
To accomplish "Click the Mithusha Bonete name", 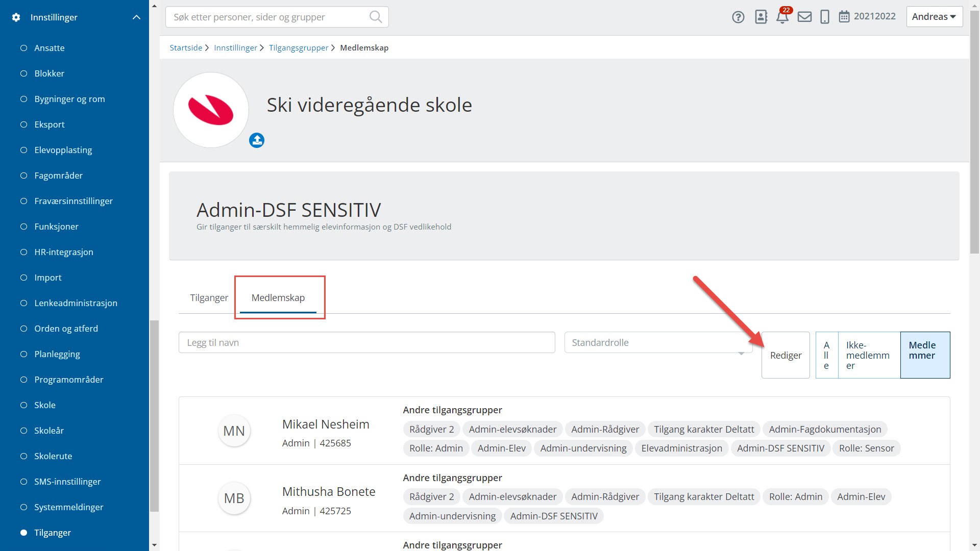I will click(329, 491).
